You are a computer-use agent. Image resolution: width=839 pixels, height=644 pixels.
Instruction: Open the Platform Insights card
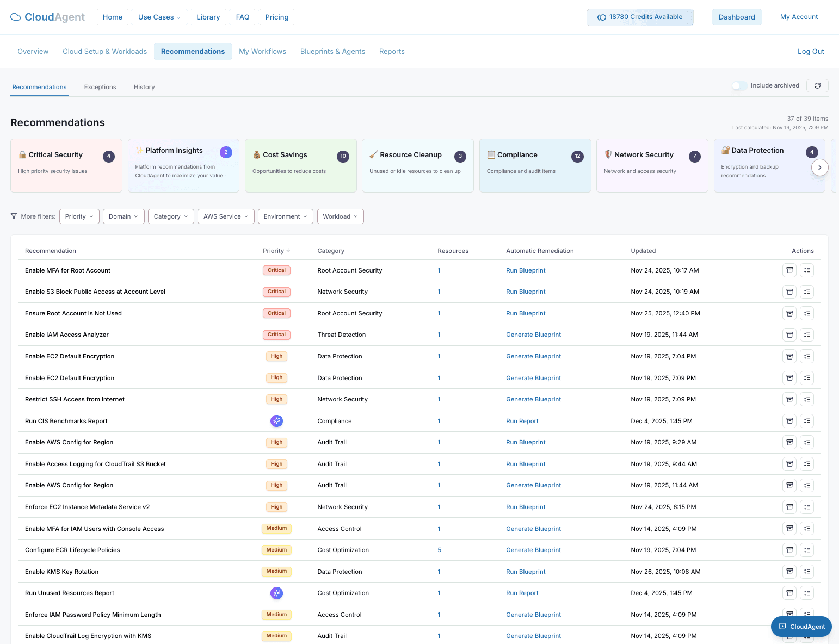183,165
